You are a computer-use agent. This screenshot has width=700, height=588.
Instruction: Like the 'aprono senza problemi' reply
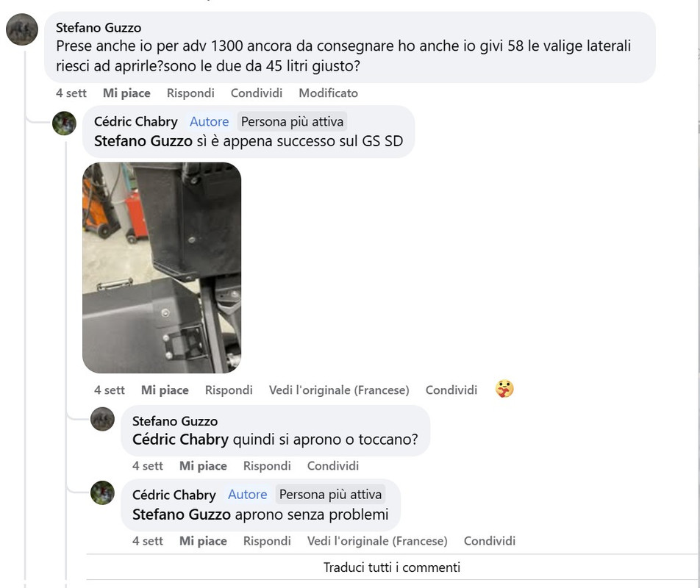pyautogui.click(x=203, y=541)
